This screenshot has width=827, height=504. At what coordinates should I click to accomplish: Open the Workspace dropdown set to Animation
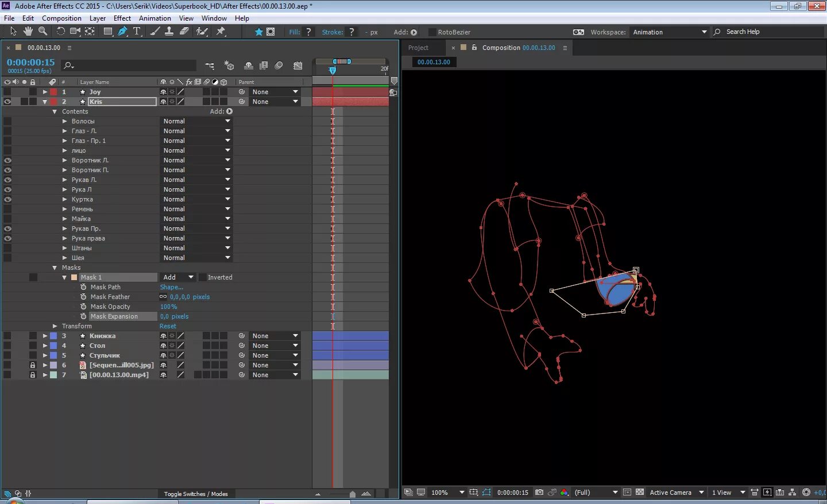tap(669, 32)
